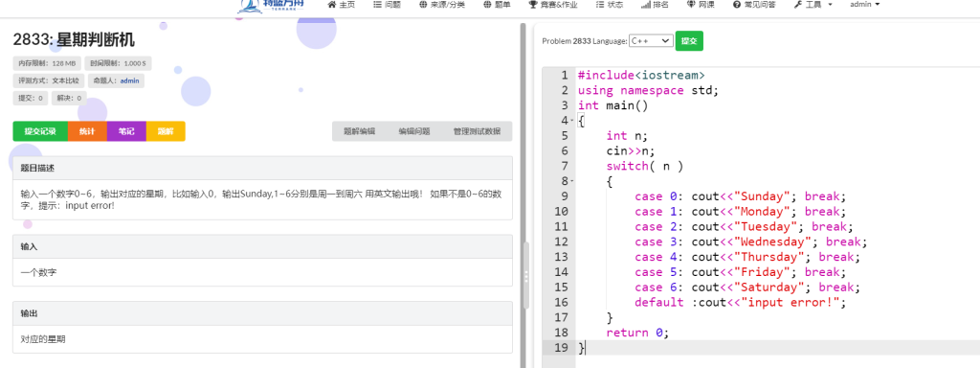Collapse the code fold arrow at line 4
This screenshot has height=368, width=980.
[x=572, y=120]
